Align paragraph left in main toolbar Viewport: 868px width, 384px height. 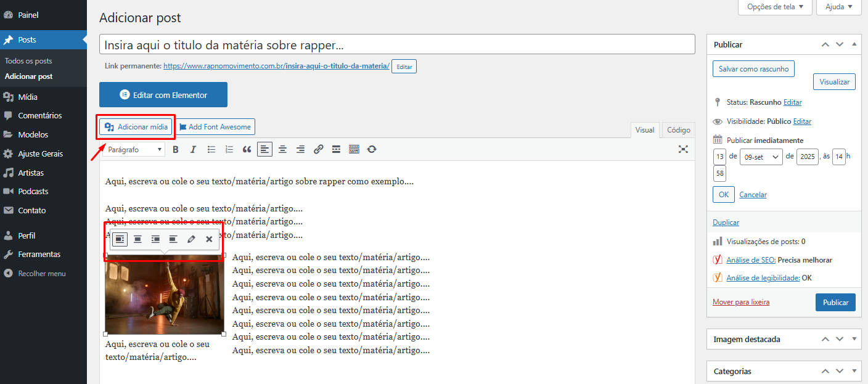click(264, 149)
